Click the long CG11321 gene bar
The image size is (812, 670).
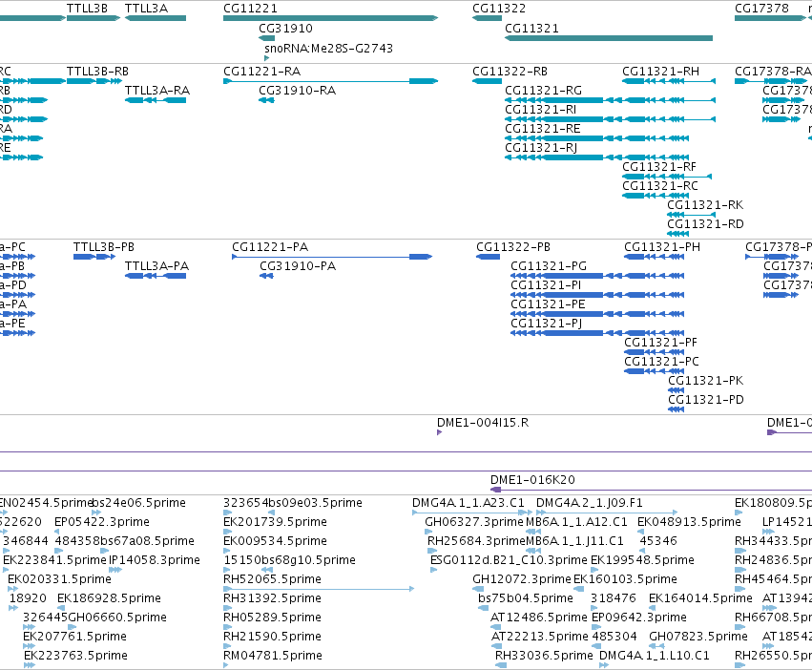coord(609,38)
